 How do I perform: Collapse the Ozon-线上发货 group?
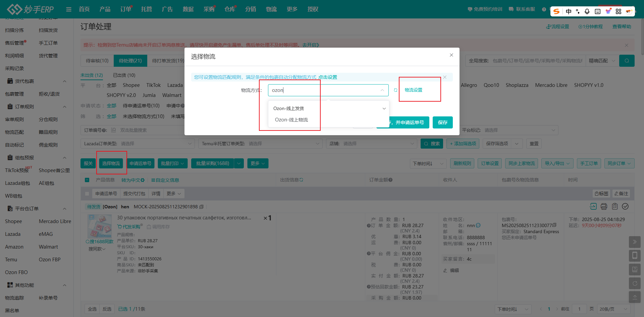[x=384, y=108]
